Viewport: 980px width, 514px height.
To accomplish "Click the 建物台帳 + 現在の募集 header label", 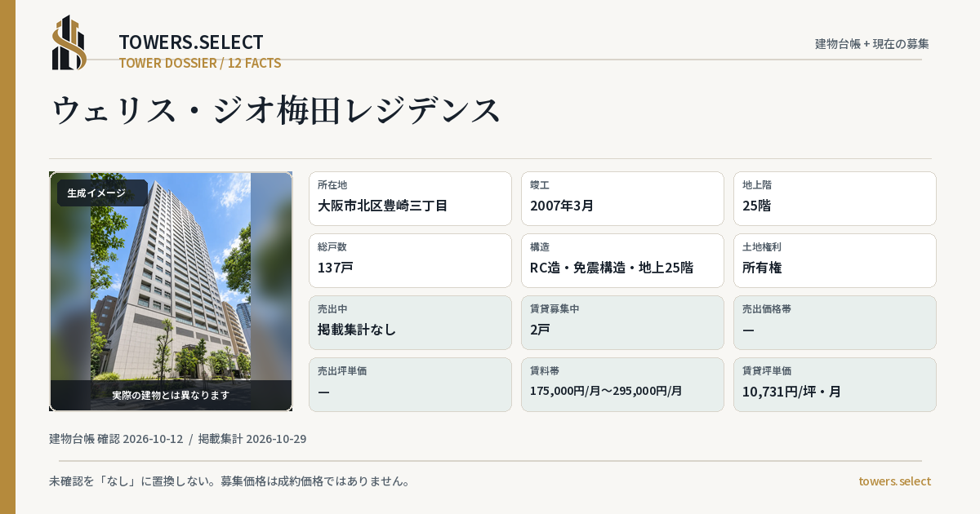I will [x=871, y=44].
